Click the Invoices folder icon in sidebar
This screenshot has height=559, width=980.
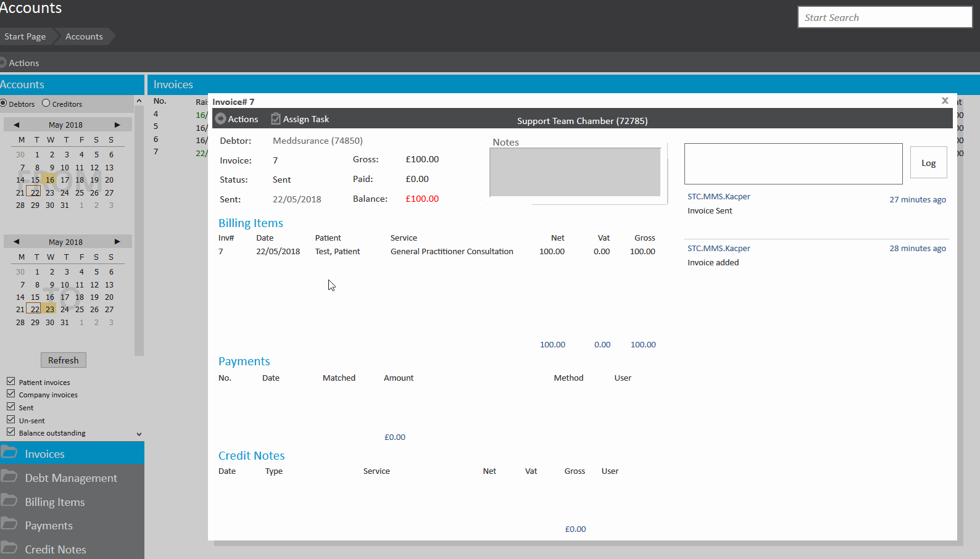coord(9,453)
